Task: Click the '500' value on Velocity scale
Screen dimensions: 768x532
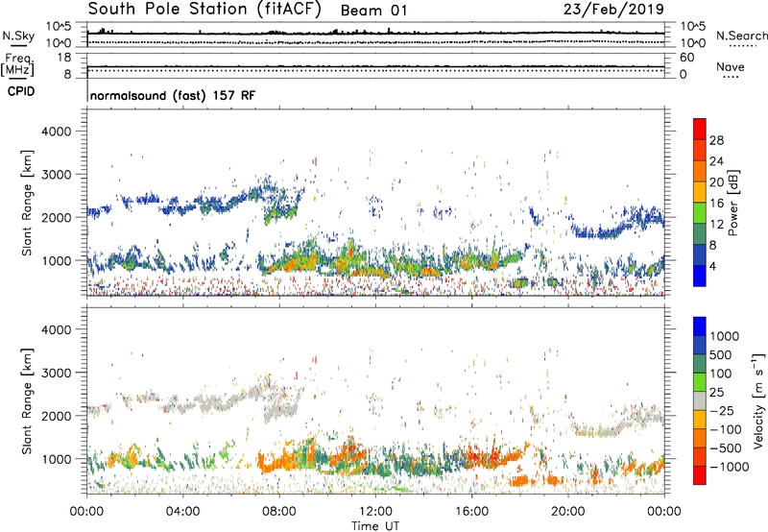Action: click(x=721, y=355)
